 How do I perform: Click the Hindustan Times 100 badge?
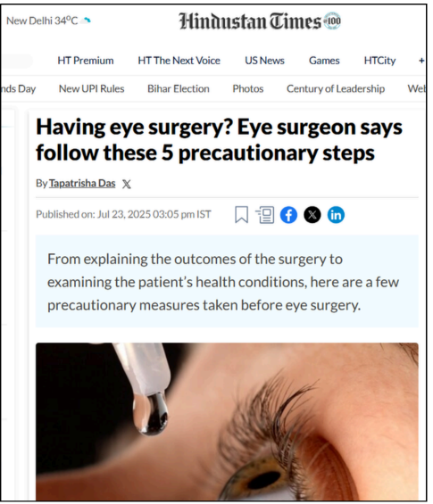pos(331,21)
